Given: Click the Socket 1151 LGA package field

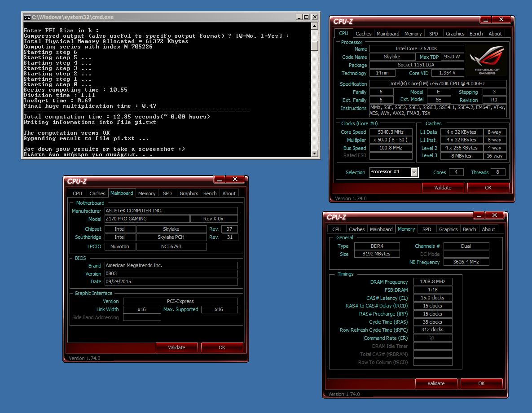Looking at the screenshot, I should (x=416, y=65).
